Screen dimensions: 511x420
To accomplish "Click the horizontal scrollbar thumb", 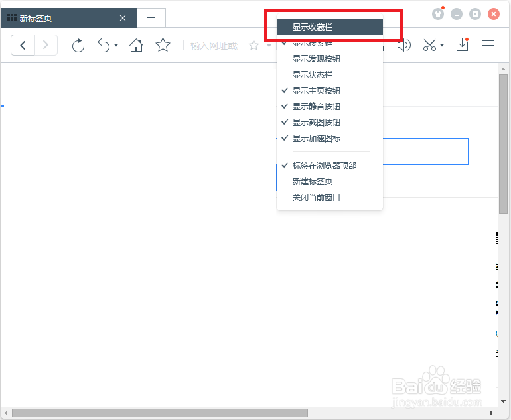I will [x=160, y=413].
